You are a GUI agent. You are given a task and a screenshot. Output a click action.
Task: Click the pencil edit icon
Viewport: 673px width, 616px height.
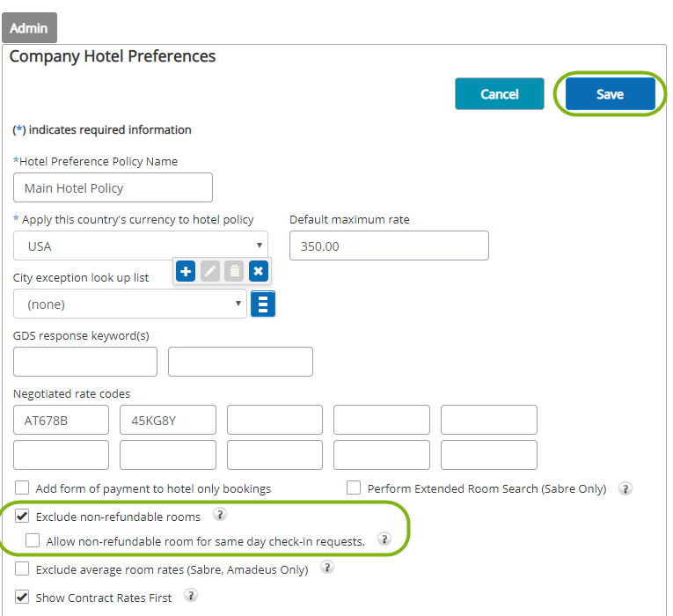tap(210, 271)
